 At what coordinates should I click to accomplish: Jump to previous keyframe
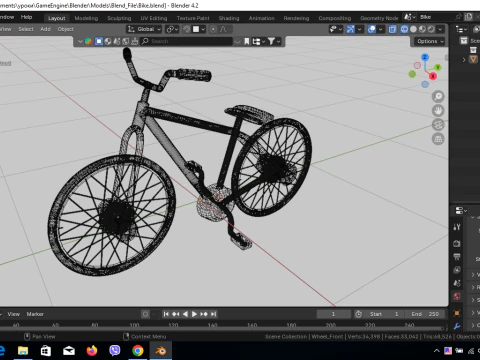(x=176, y=314)
